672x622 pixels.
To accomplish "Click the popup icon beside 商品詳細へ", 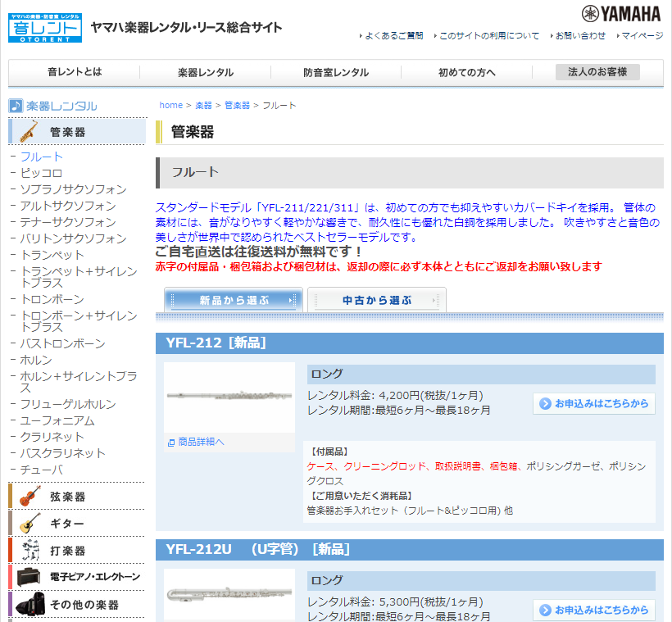I will [x=171, y=443].
